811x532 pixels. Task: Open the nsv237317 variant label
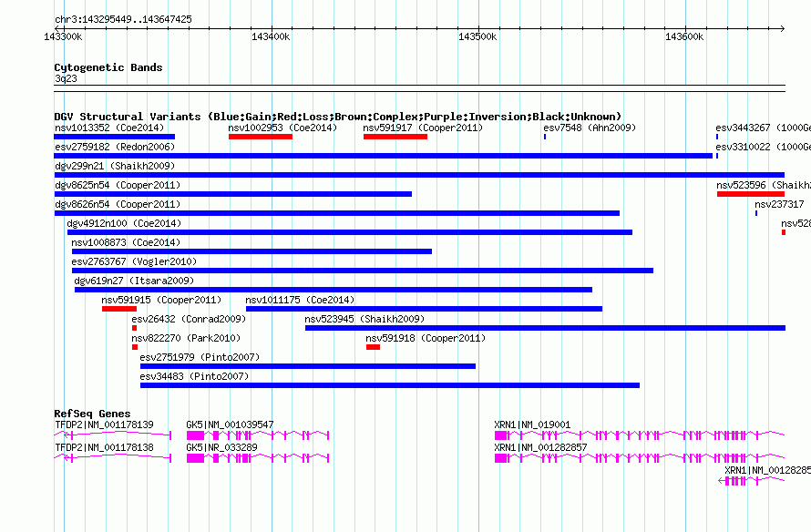(779, 204)
